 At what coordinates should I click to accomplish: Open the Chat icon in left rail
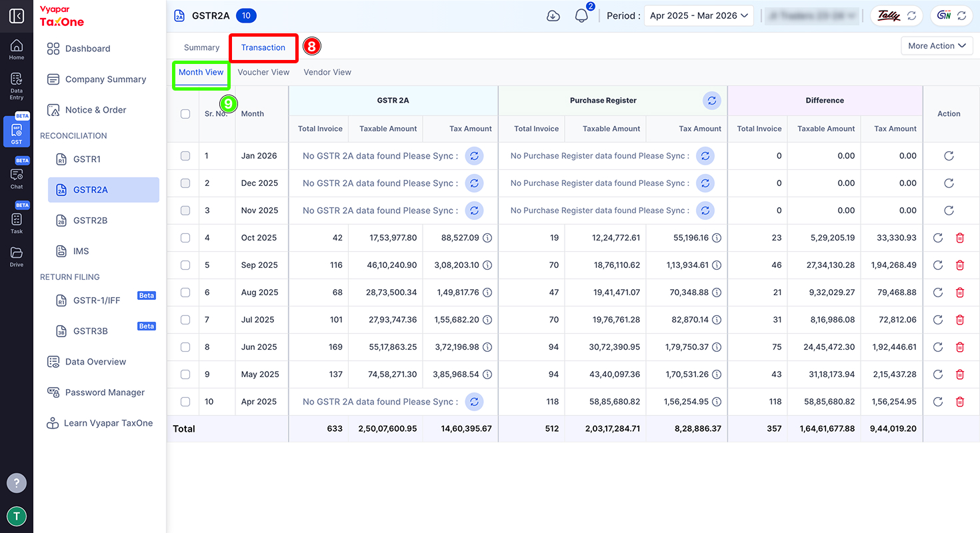click(x=17, y=177)
